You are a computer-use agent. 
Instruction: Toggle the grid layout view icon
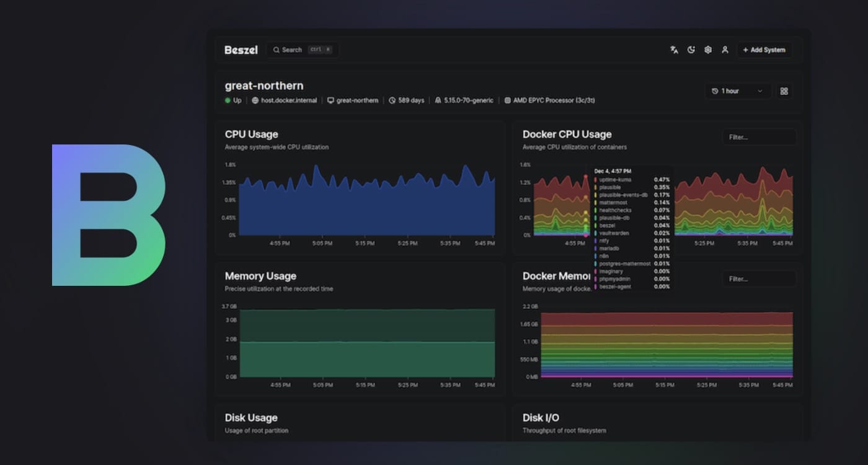tap(784, 91)
